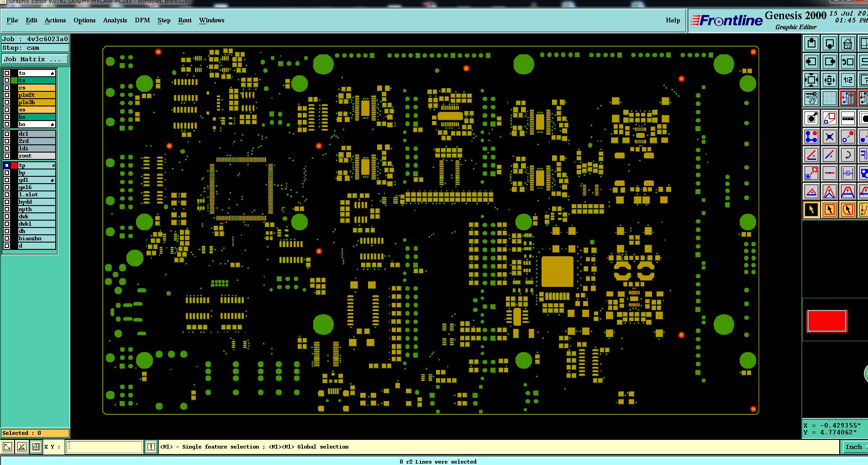This screenshot has height=465, width=868.
Task: Toggle the checkbox for layer cs
Action: (7, 88)
